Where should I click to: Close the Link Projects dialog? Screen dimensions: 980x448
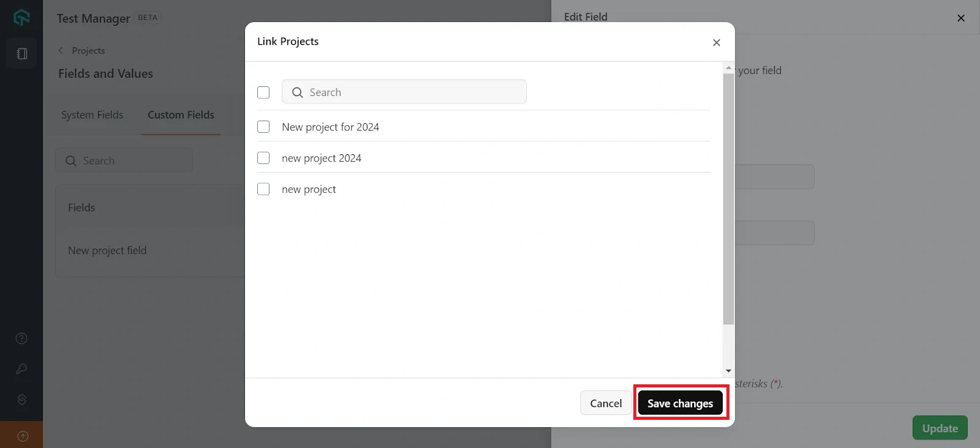[x=716, y=42]
